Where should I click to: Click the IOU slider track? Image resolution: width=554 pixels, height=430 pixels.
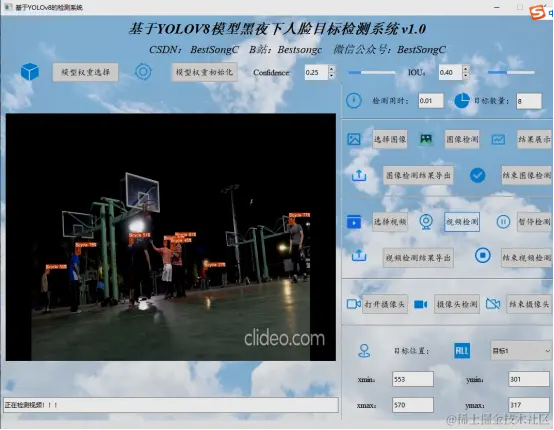[511, 72]
